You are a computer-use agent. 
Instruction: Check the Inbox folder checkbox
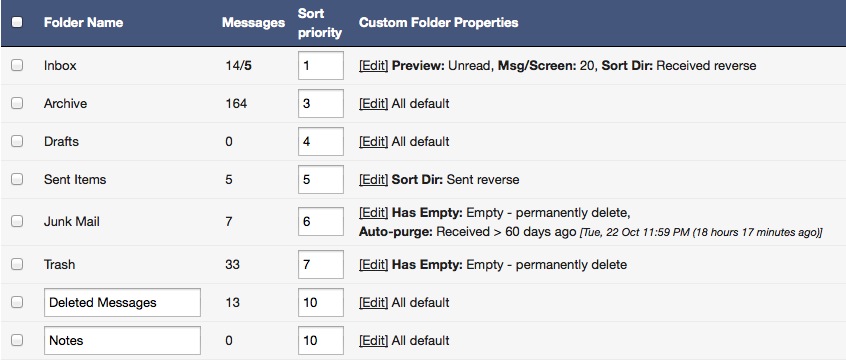17,65
